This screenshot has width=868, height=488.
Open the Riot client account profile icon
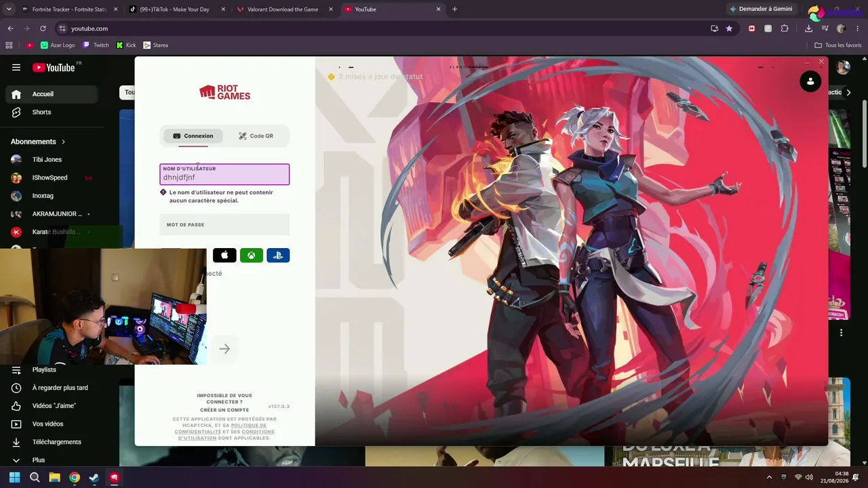click(x=810, y=81)
